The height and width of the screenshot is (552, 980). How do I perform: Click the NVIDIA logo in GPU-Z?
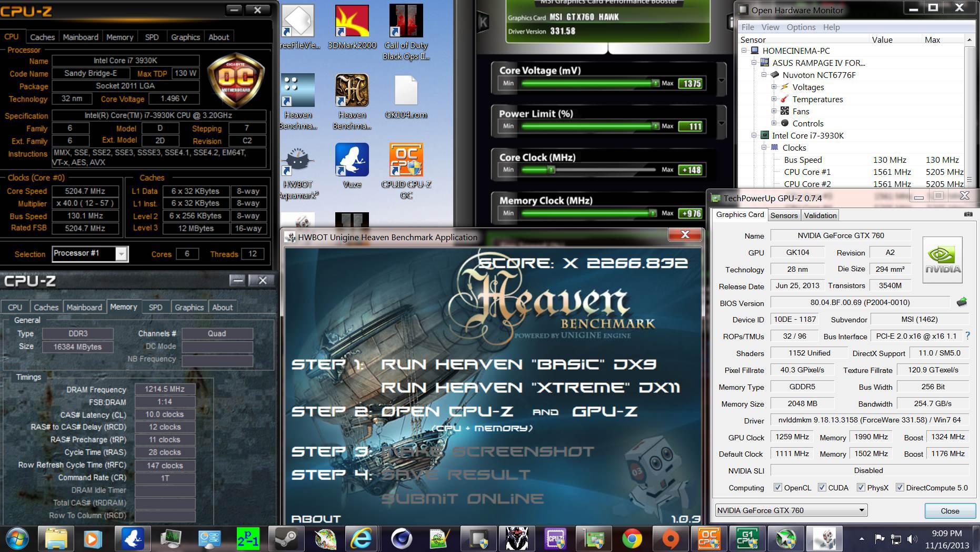[x=943, y=260]
